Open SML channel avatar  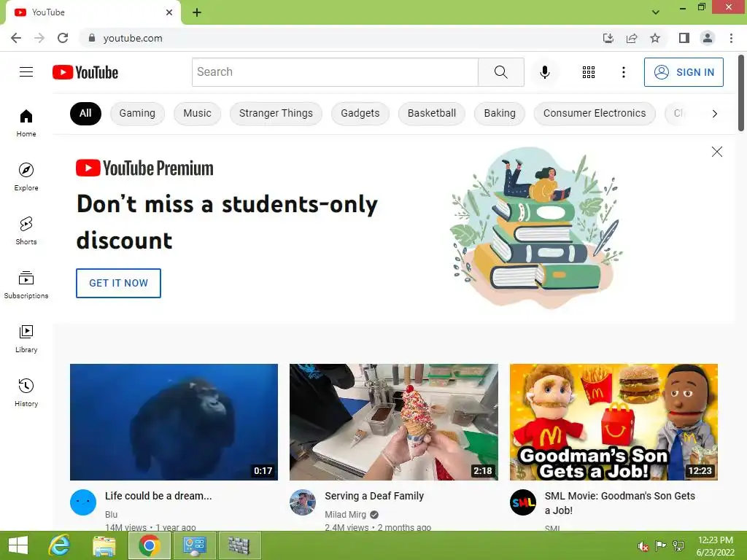coord(522,502)
